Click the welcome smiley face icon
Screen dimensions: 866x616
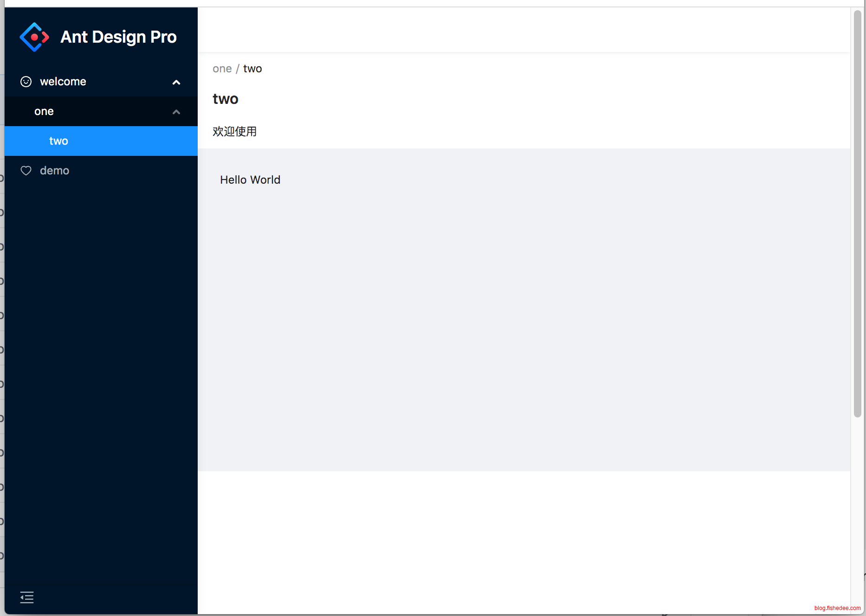tap(26, 82)
